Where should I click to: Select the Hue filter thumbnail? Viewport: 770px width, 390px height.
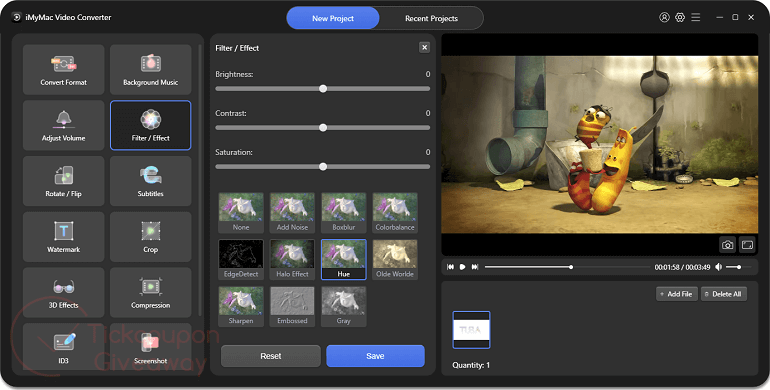click(x=344, y=259)
